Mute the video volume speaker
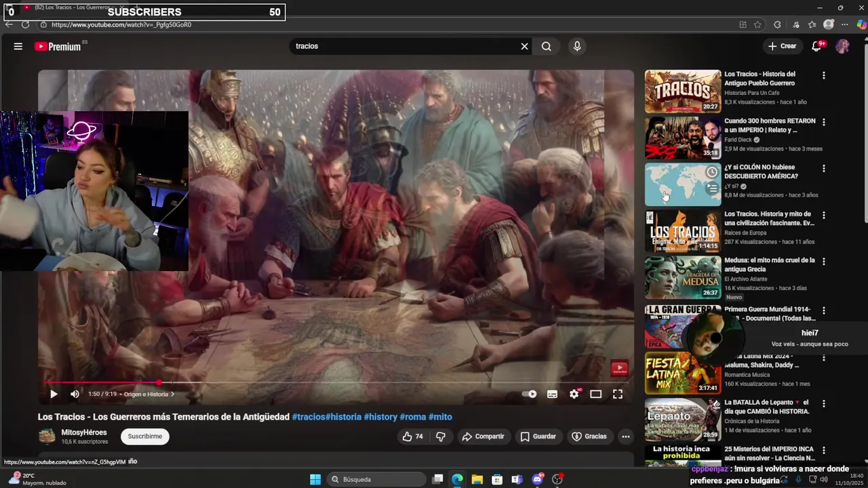Image resolution: width=868 pixels, height=488 pixels. [75, 394]
